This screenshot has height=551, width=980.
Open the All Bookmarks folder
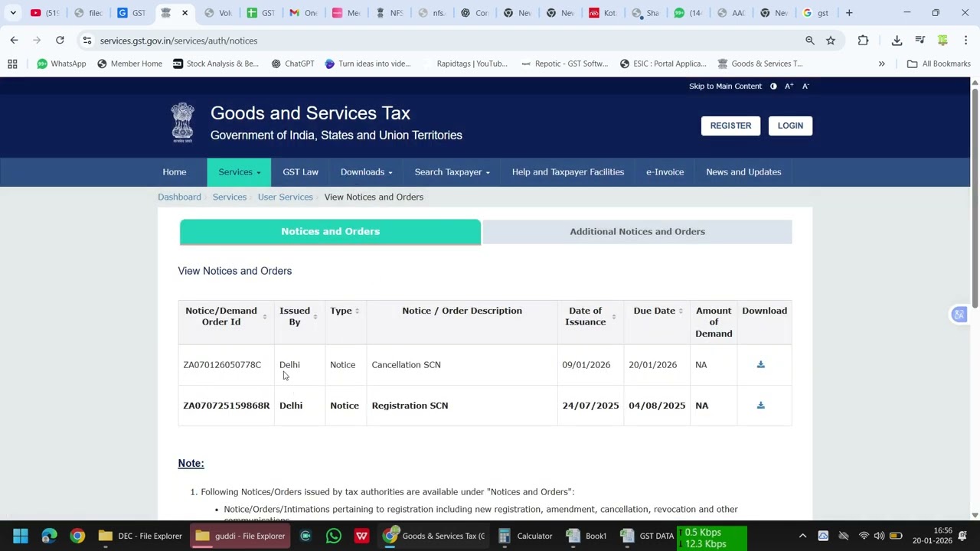point(939,64)
